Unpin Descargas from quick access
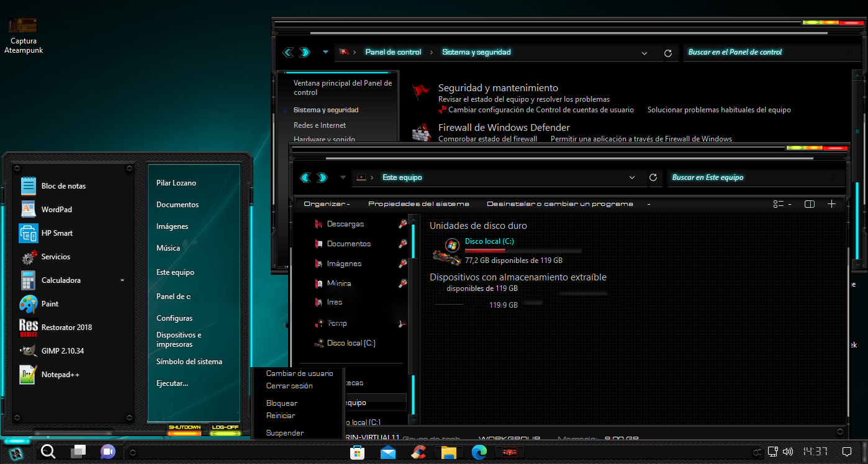868x464 pixels. pyautogui.click(x=403, y=224)
